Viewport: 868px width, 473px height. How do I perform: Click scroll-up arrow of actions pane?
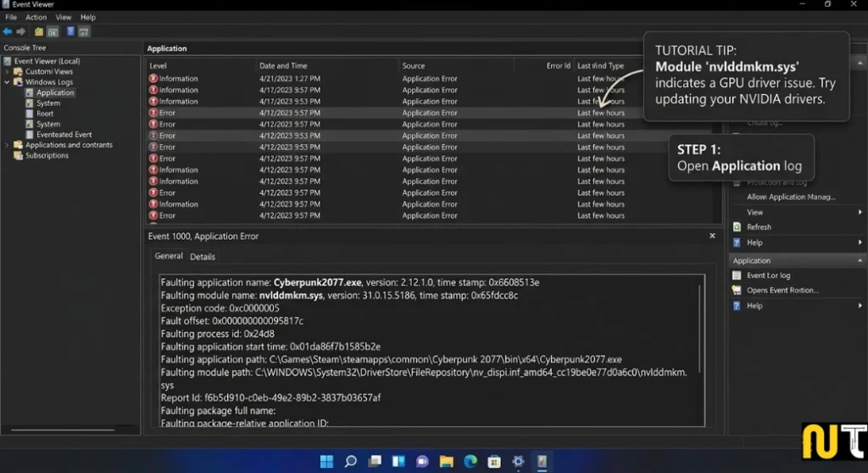860,63
